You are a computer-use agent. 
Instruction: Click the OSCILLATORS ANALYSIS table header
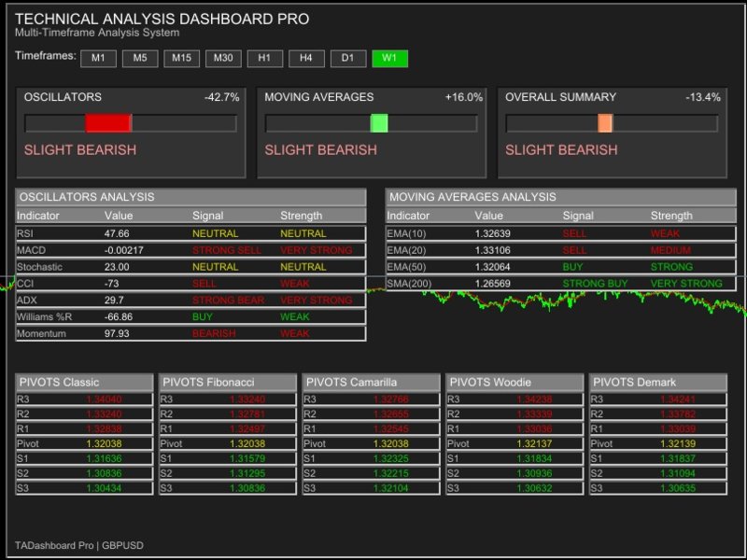coord(190,197)
